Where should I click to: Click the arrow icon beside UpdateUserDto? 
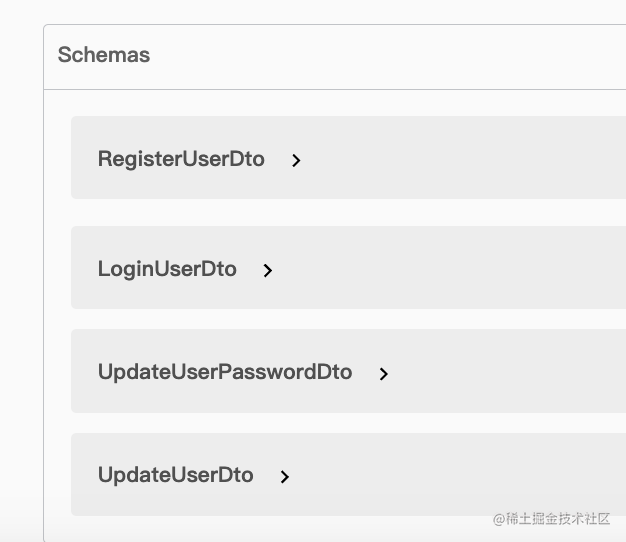pyautogui.click(x=285, y=476)
